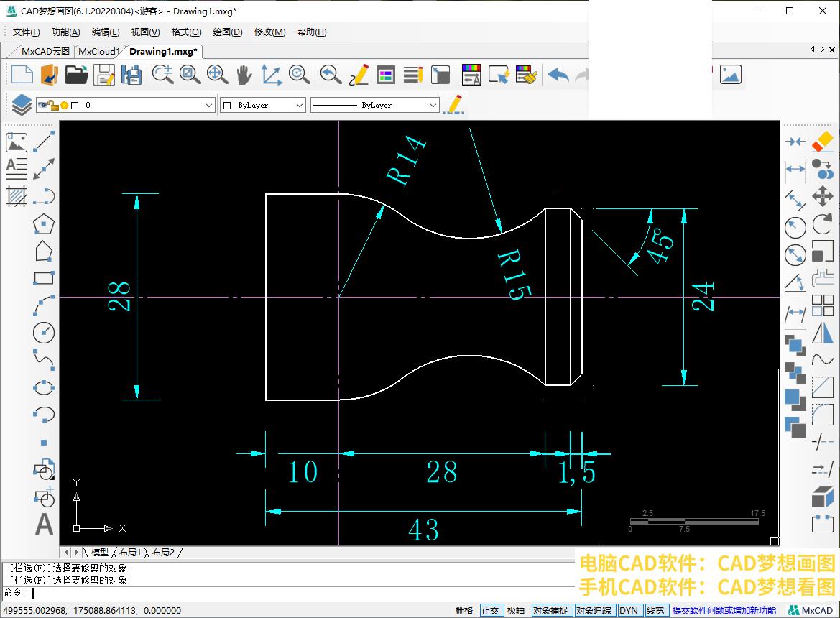Activate the Pan hand tool
The height and width of the screenshot is (618, 840).
pyautogui.click(x=244, y=75)
